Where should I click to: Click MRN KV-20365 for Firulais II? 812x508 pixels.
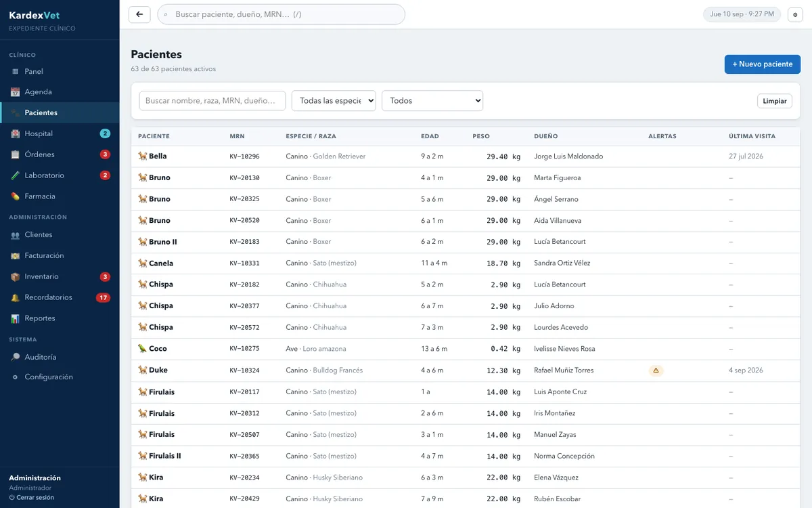click(244, 457)
